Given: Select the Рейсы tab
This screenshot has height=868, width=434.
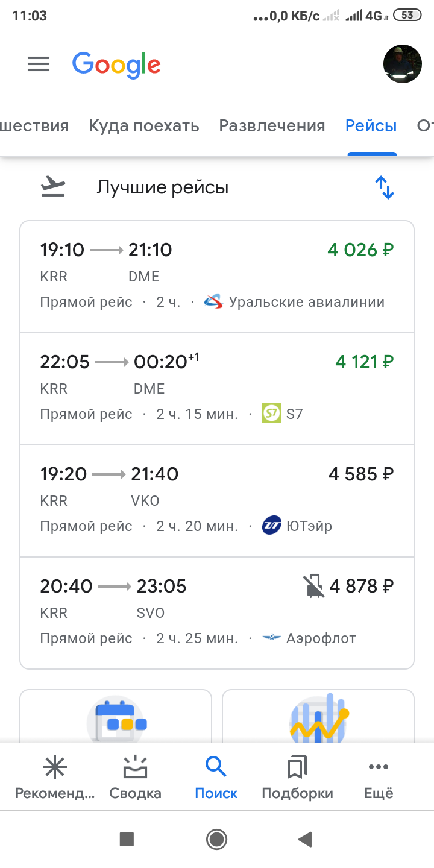Looking at the screenshot, I should (371, 126).
